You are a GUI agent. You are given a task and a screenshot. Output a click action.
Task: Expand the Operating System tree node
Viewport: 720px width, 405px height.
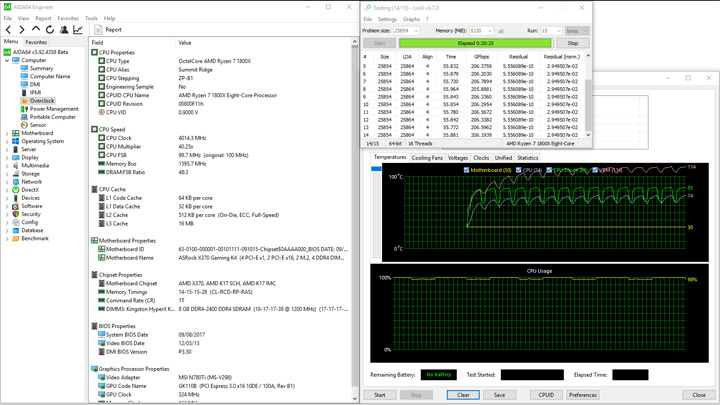7,141
